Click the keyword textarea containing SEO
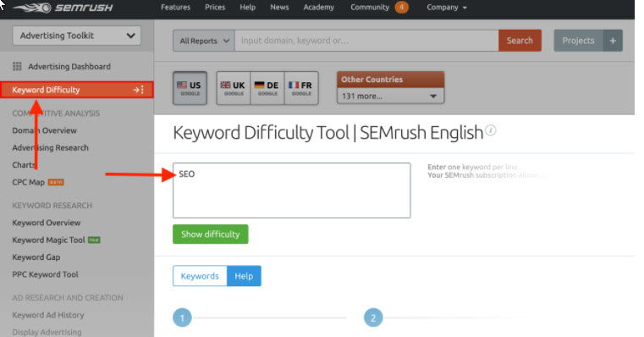644x337 pixels. [292, 191]
